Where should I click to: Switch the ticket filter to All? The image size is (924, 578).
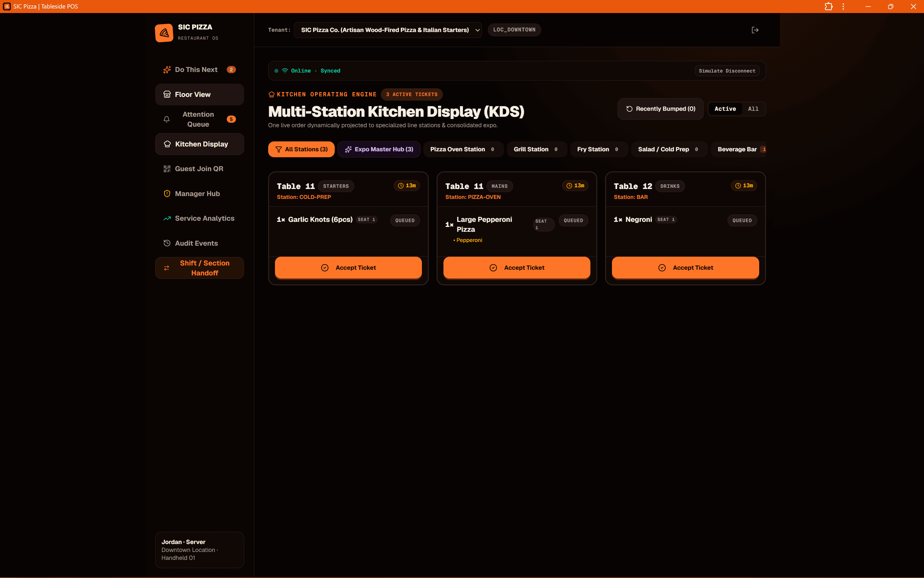coord(753,109)
